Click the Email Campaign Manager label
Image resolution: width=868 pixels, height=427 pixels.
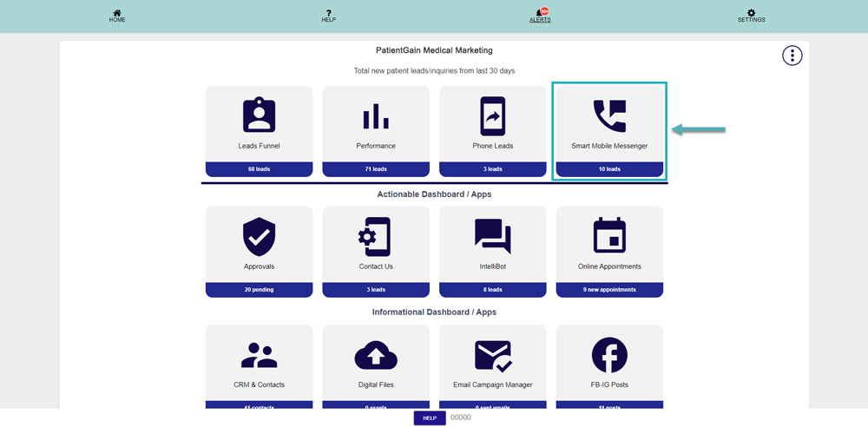493,384
